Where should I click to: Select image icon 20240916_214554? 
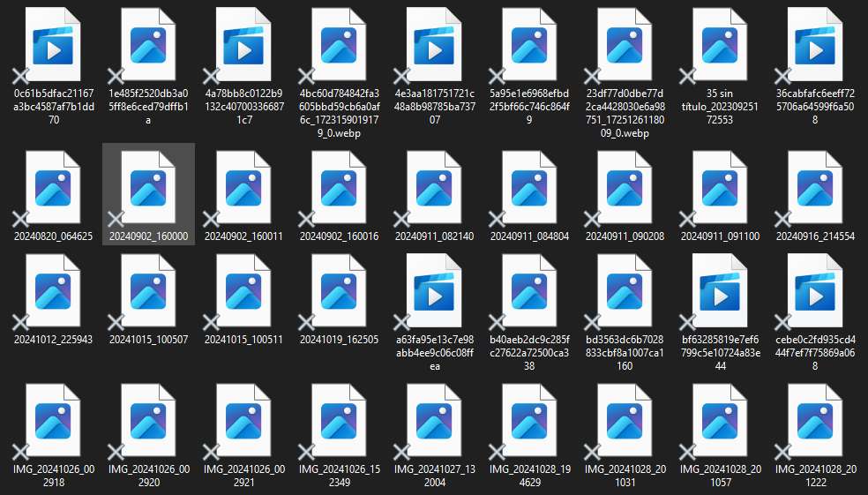coord(815,188)
